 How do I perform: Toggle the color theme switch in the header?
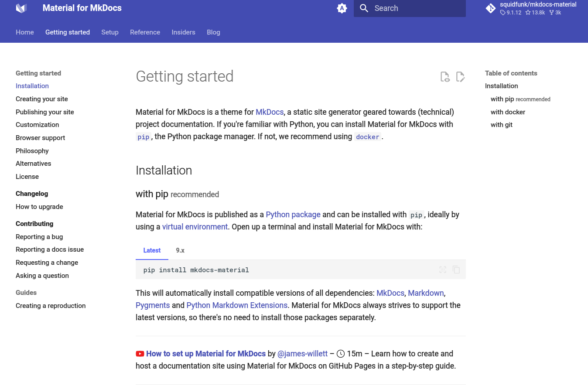[x=342, y=8]
